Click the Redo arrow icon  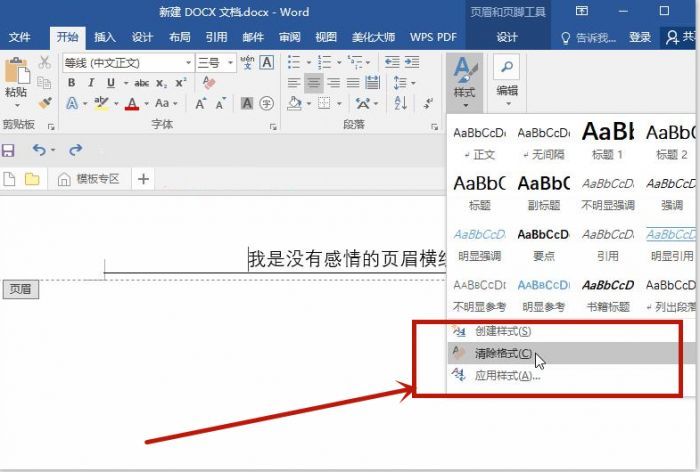pos(75,150)
